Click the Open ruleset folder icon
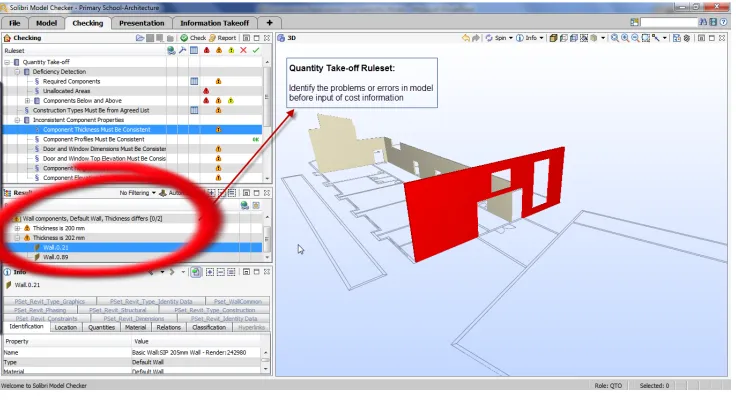 pyautogui.click(x=140, y=38)
